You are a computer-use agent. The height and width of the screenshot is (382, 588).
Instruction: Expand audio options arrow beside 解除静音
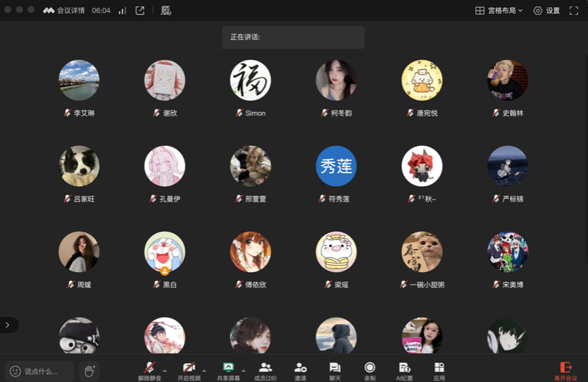(165, 371)
